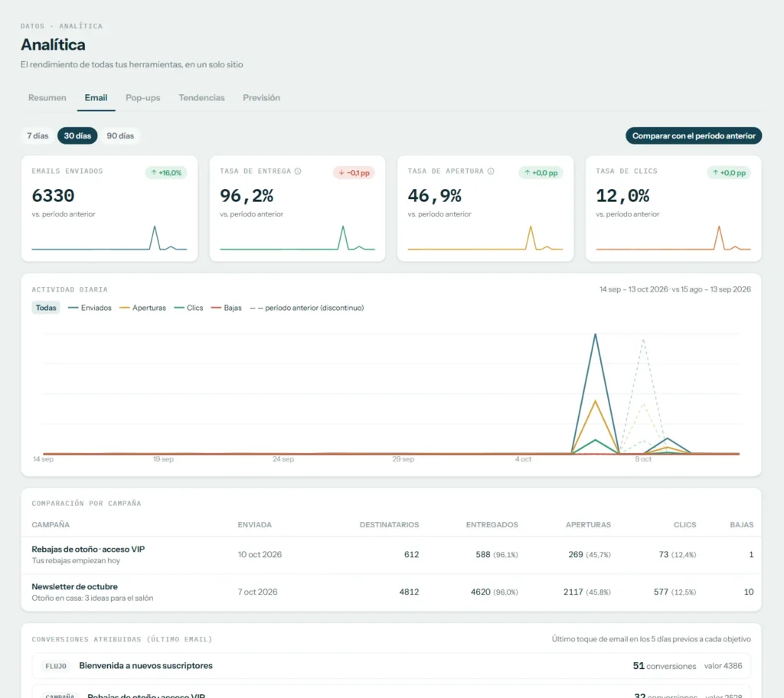Click the Tasa de clics sparkline
784x698 pixels.
click(673, 238)
